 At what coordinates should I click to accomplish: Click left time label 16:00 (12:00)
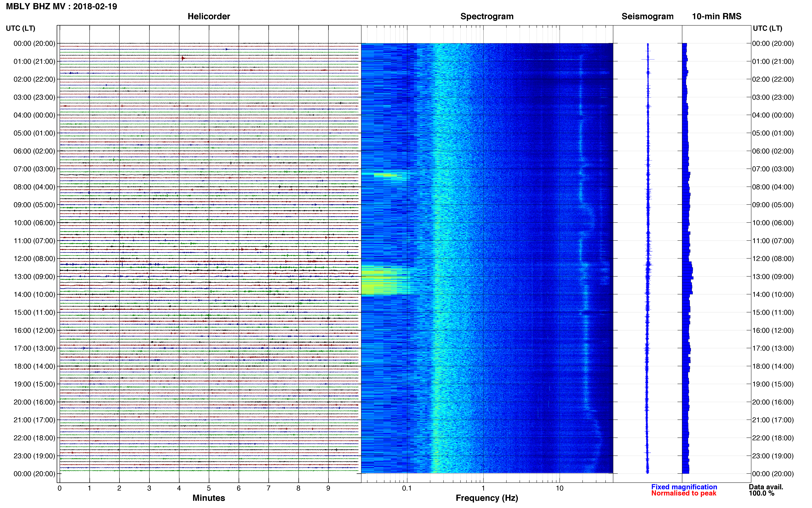tap(34, 330)
